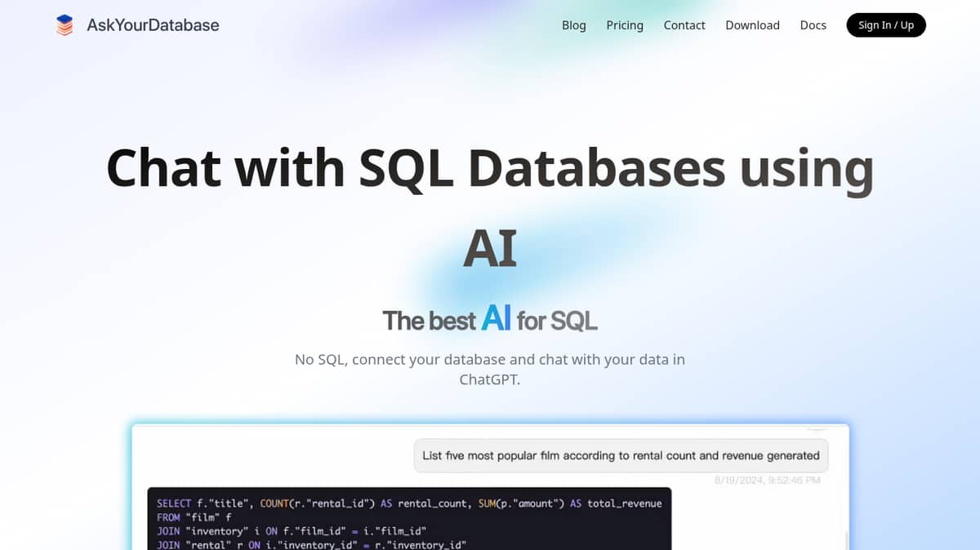Click the Sign In / Up button
The height and width of the screenshot is (550, 980).
click(886, 25)
